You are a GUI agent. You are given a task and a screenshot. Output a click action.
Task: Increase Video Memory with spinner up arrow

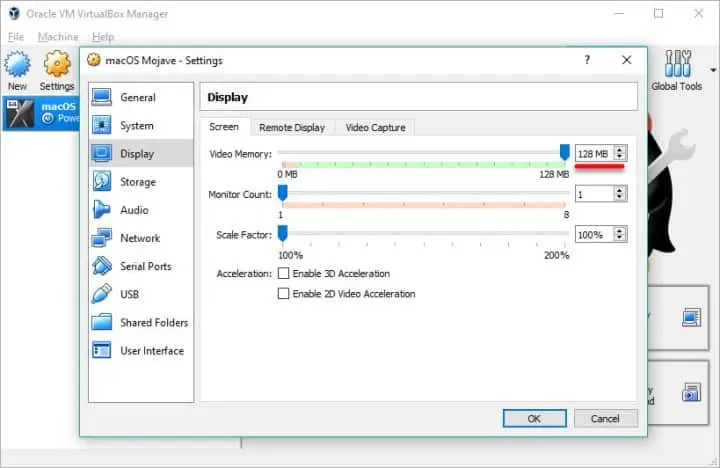coord(620,150)
